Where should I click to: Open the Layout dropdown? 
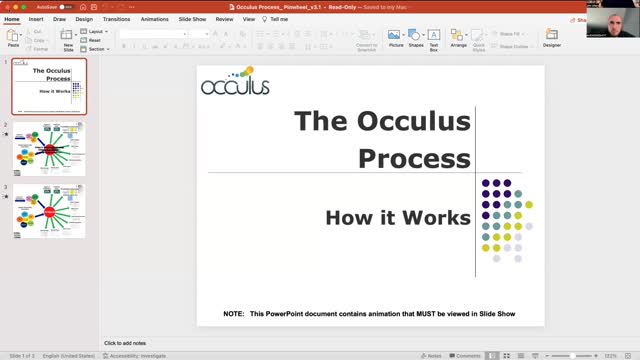tap(94, 31)
